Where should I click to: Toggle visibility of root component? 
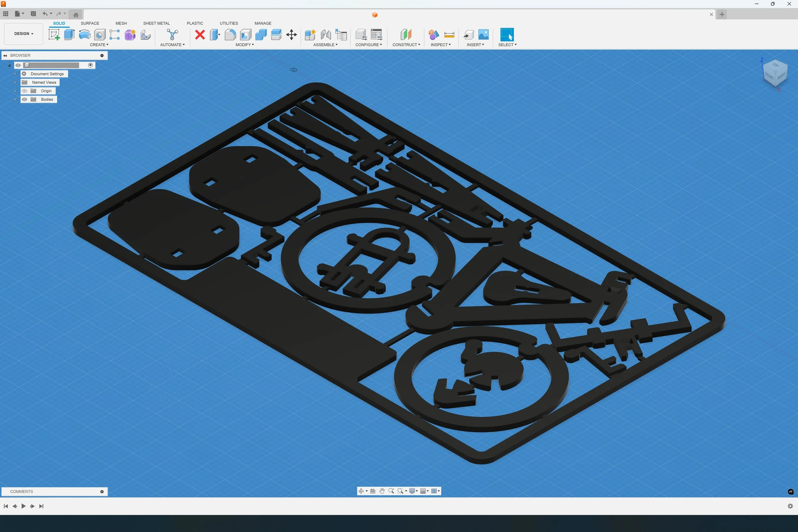coord(18,65)
